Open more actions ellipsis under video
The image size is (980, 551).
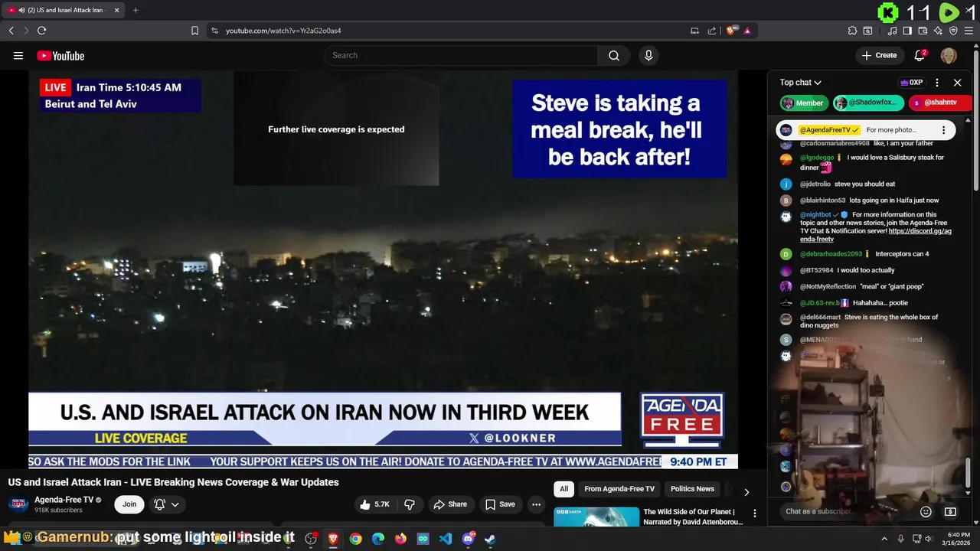click(x=536, y=504)
